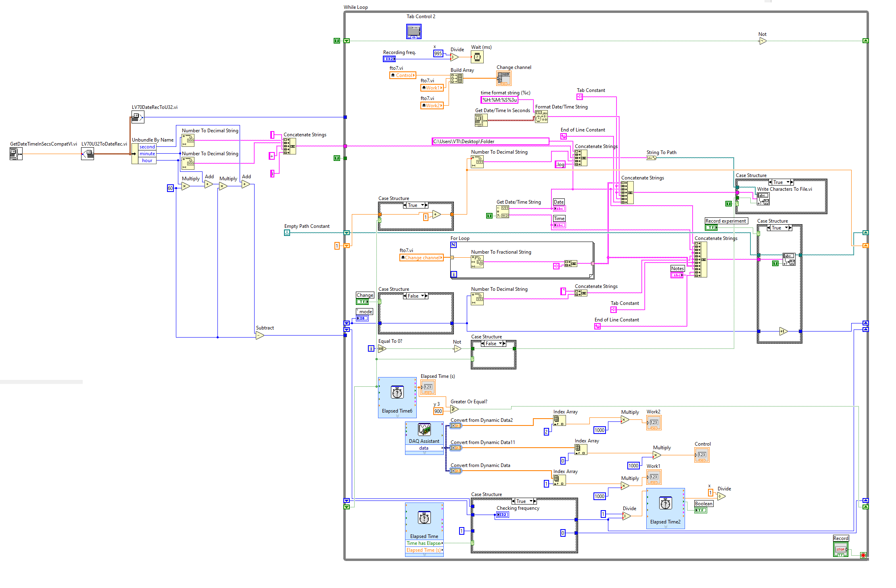Click the Build Array node
896x588 pixels.
click(457, 78)
